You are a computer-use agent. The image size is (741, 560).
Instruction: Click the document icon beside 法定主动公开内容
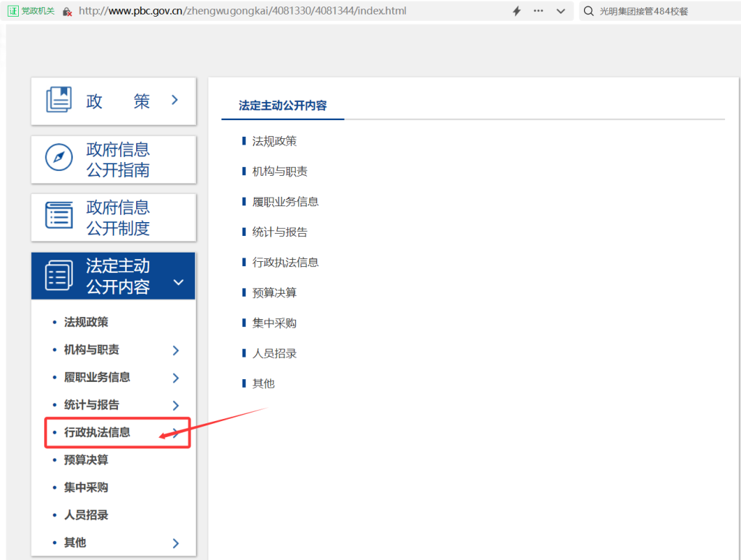pos(59,275)
